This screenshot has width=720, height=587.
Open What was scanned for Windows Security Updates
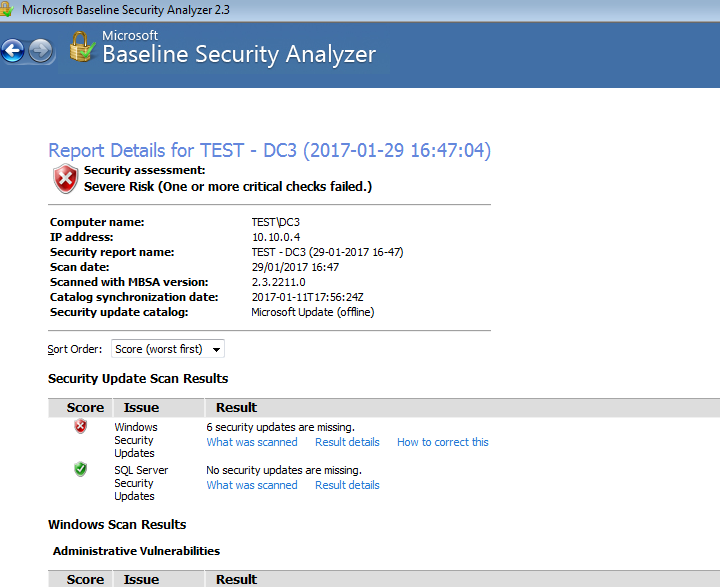coord(252,442)
